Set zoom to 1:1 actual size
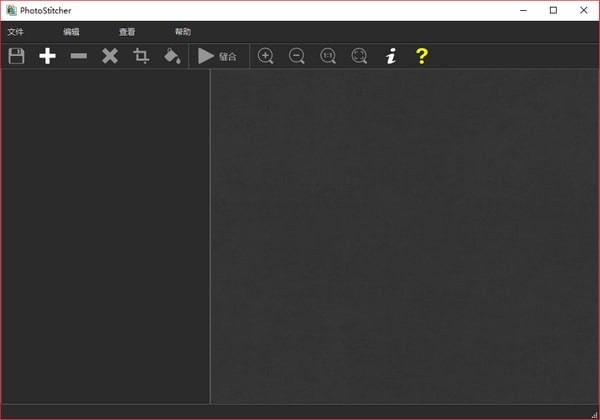The image size is (600, 420). (x=328, y=56)
